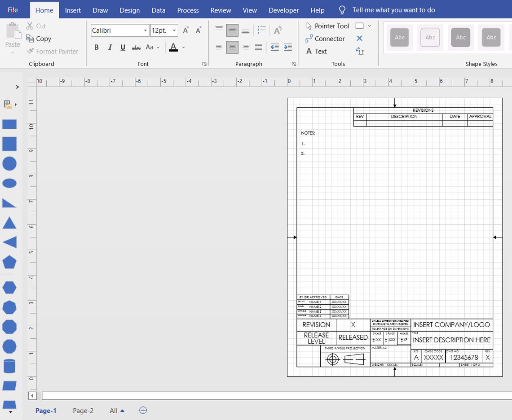Screen dimensions: 512x420
Task: Open the font color dropdown
Action: (183, 47)
